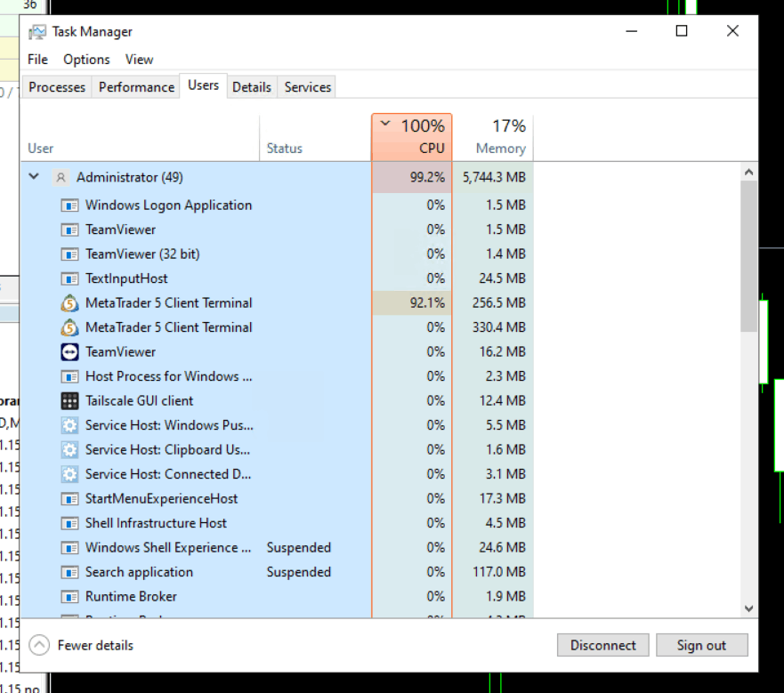Click the Windows Shell Experience icon
This screenshot has height=693, width=784.
tap(69, 548)
